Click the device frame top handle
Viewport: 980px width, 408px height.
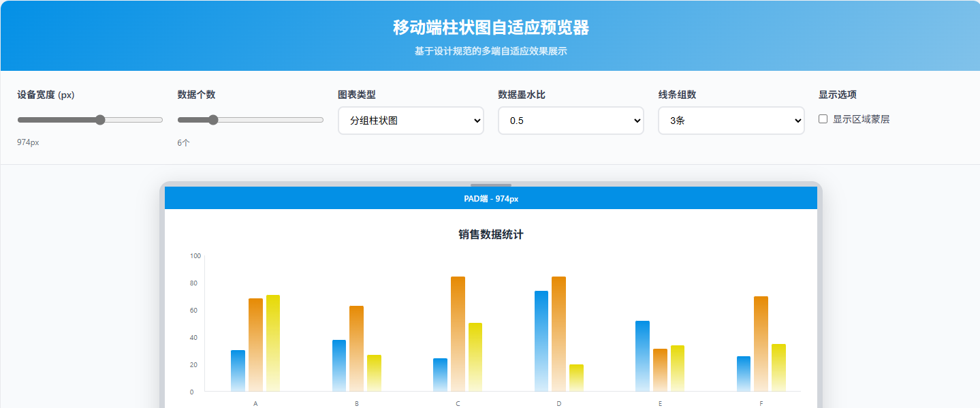[490, 183]
